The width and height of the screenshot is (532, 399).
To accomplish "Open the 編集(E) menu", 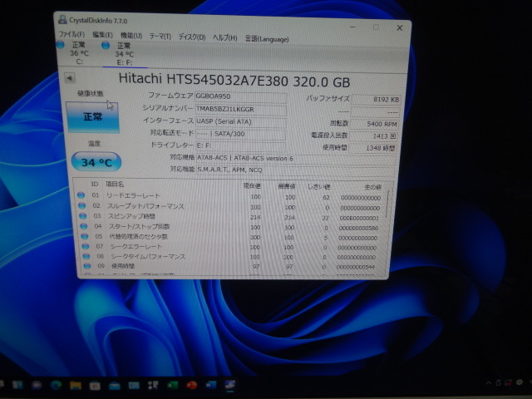I will click(x=102, y=35).
